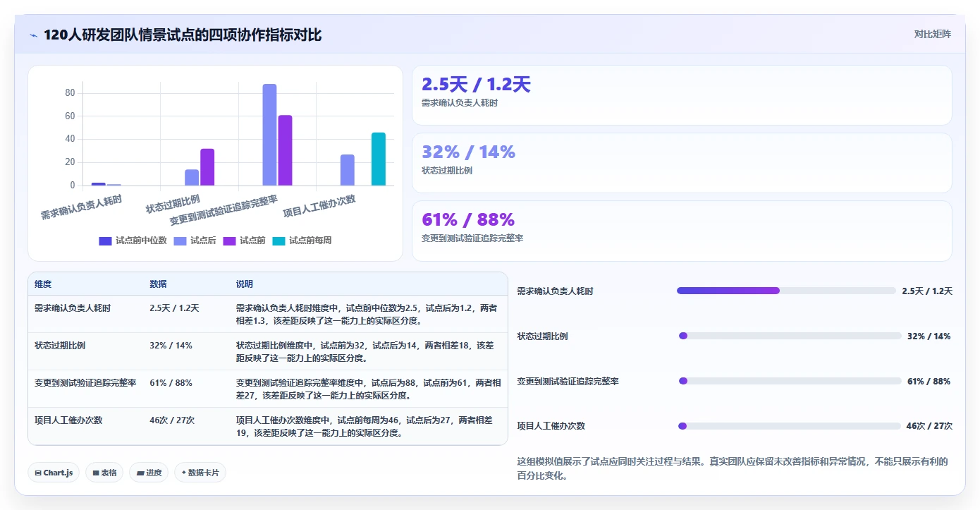Click the 46次 / 27次 value beside progress bar
The width and height of the screenshot is (980, 510).
click(929, 426)
